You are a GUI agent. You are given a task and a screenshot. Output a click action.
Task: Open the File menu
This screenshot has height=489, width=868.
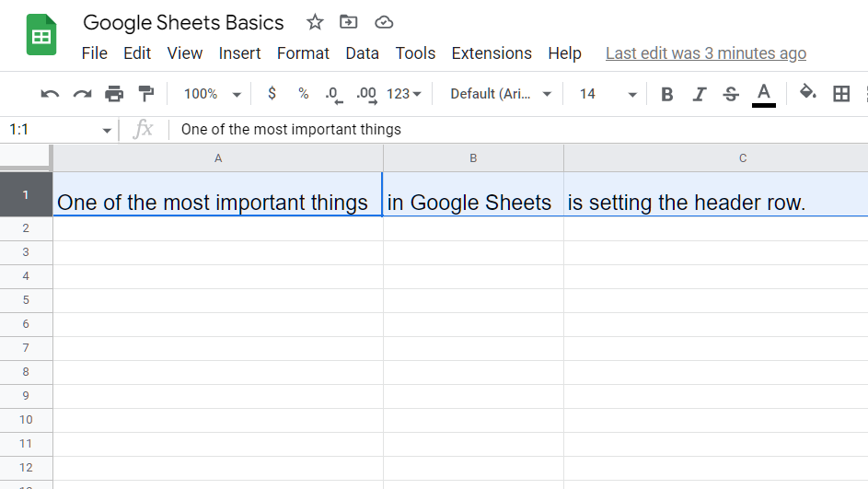(x=94, y=53)
